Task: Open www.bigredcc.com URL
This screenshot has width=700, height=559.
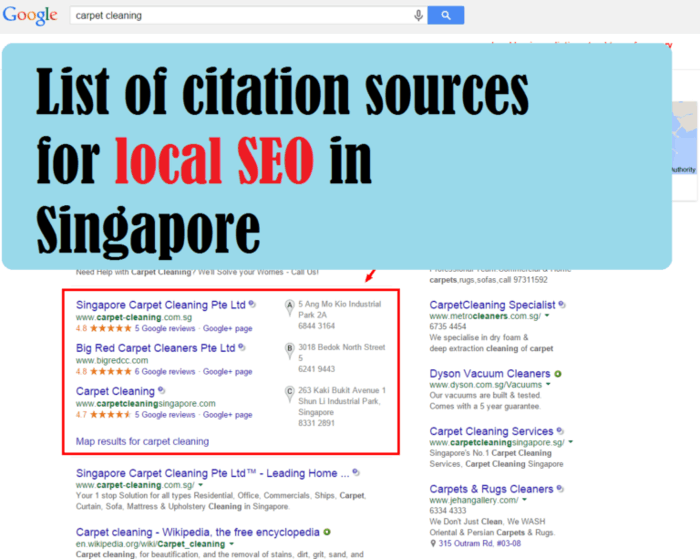Action: point(112,360)
